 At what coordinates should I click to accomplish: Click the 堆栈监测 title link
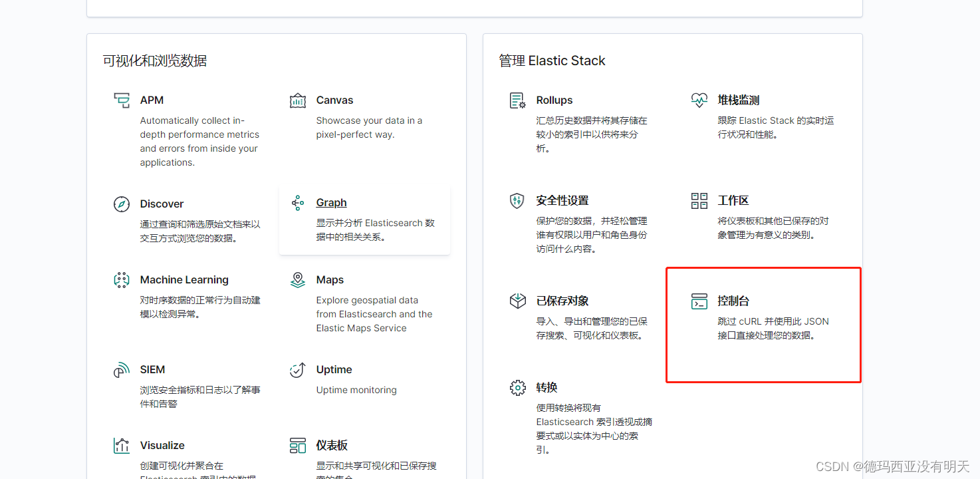pos(739,100)
